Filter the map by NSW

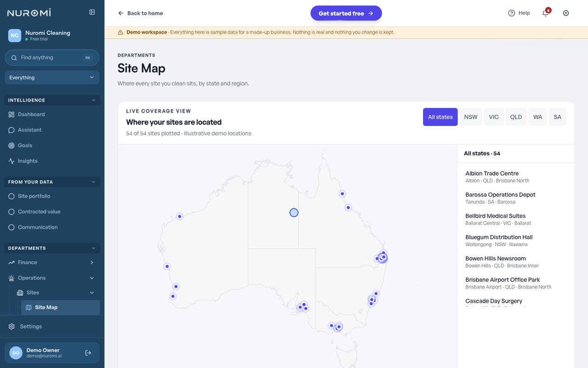click(x=471, y=117)
